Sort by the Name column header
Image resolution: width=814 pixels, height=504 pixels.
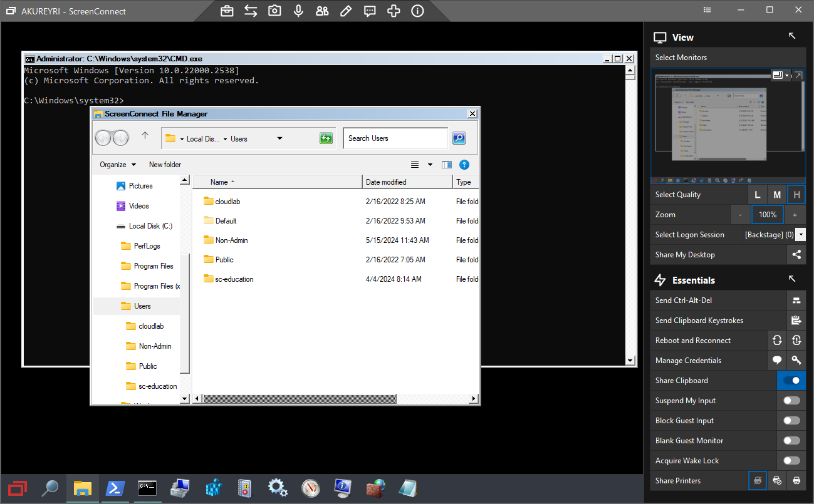point(278,182)
